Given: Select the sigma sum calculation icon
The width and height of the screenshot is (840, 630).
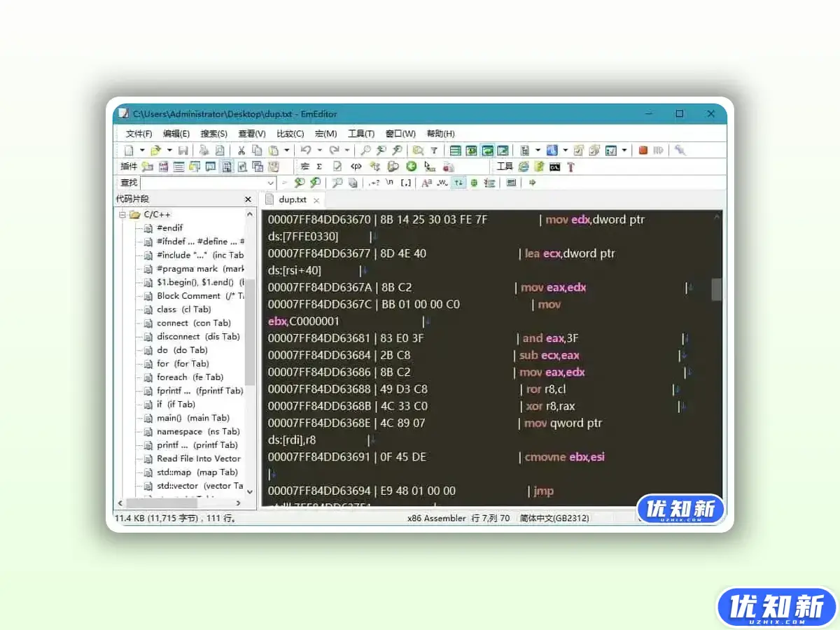Looking at the screenshot, I should tap(320, 167).
